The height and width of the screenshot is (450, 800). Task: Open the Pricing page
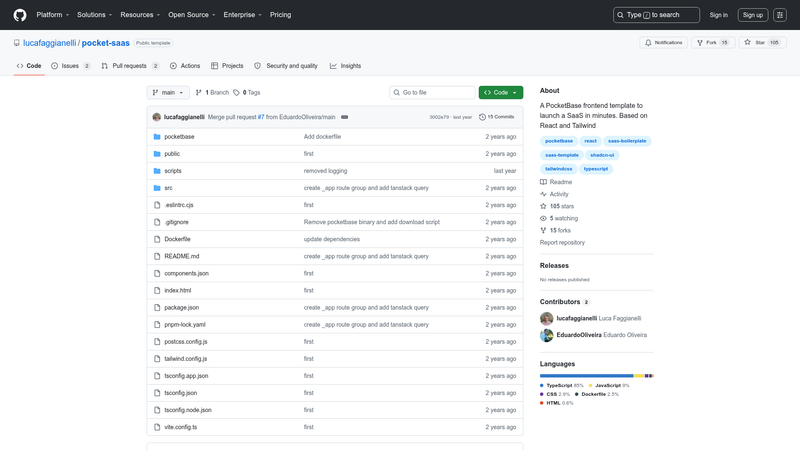point(281,15)
